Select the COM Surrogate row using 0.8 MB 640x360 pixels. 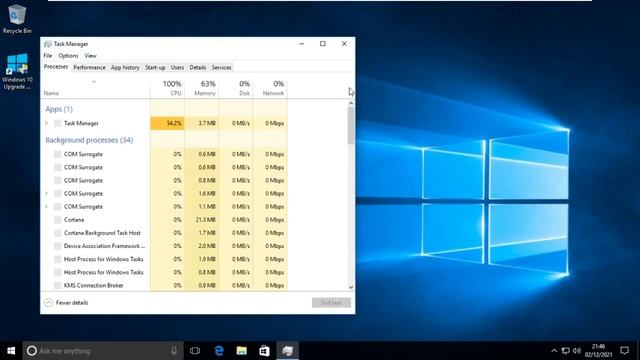(x=165, y=180)
